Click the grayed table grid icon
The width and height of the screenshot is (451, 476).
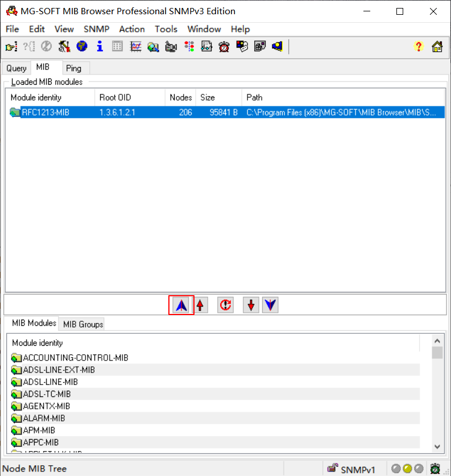pyautogui.click(x=117, y=47)
